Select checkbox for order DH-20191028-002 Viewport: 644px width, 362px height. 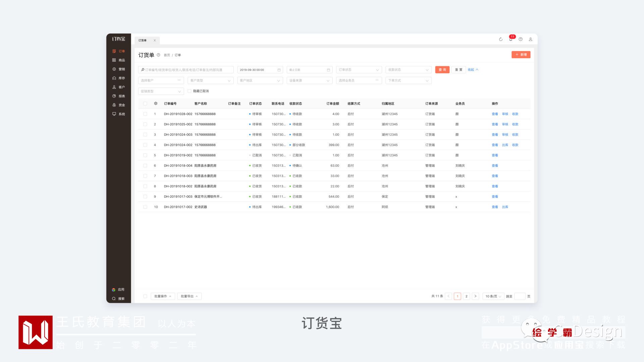[145, 114]
